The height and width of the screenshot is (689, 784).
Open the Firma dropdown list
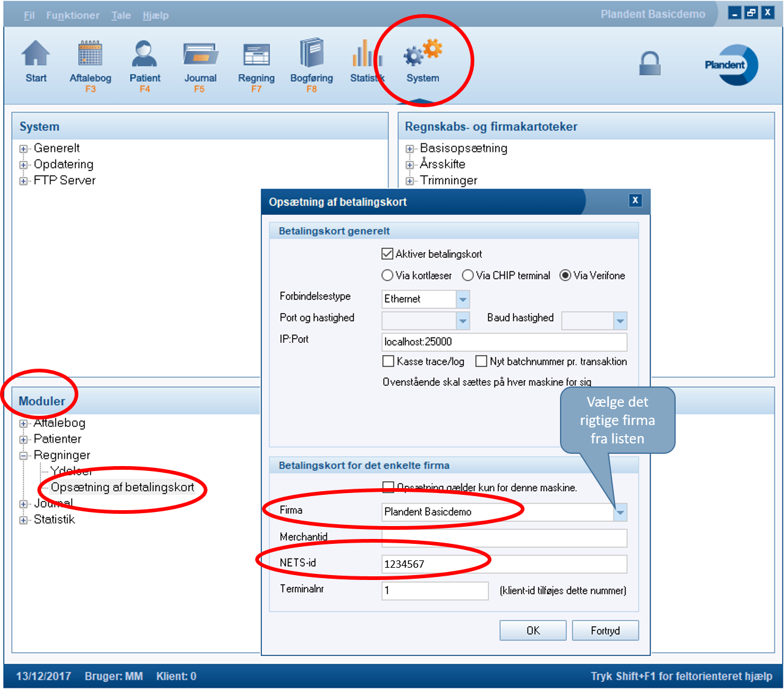point(620,512)
